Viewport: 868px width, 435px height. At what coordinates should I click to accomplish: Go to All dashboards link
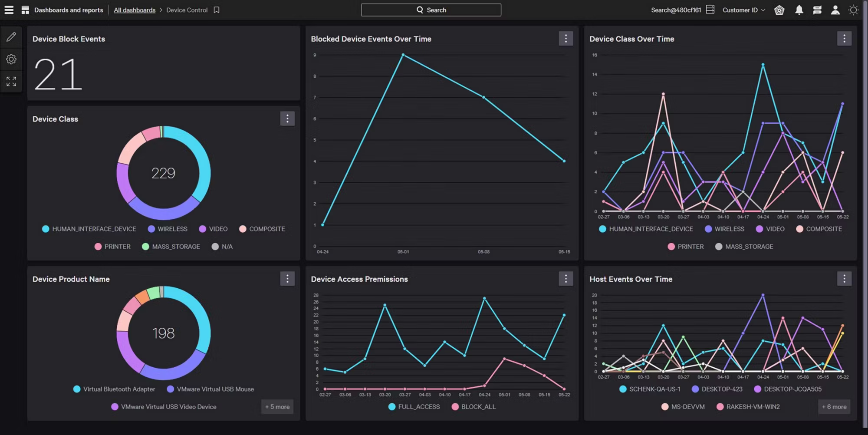click(x=135, y=10)
